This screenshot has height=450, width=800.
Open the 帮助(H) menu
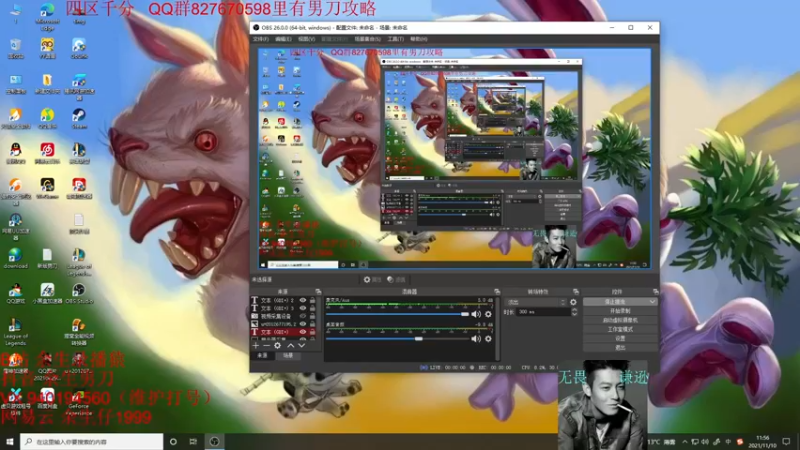[419, 39]
